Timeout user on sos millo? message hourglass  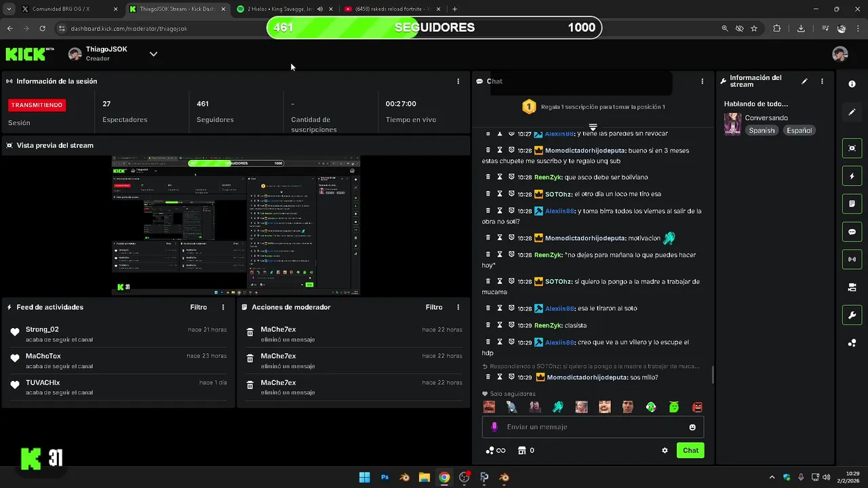(x=500, y=377)
